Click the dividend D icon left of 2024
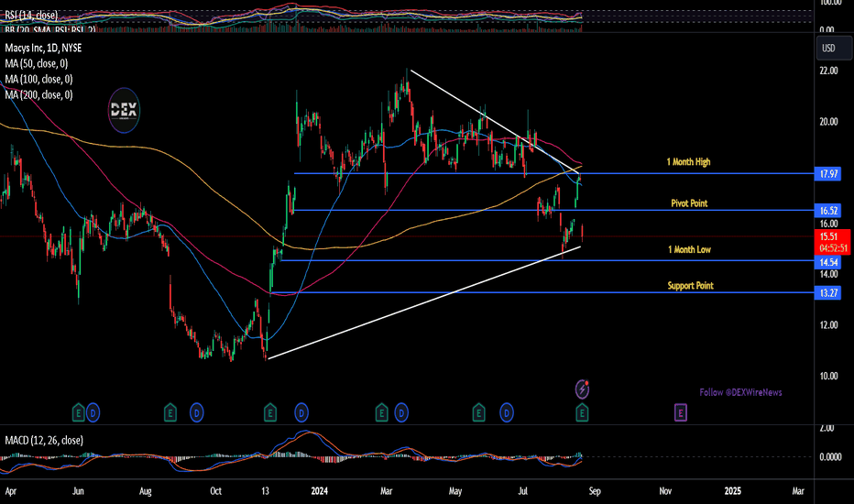Image resolution: width=854 pixels, height=504 pixels. point(300,413)
